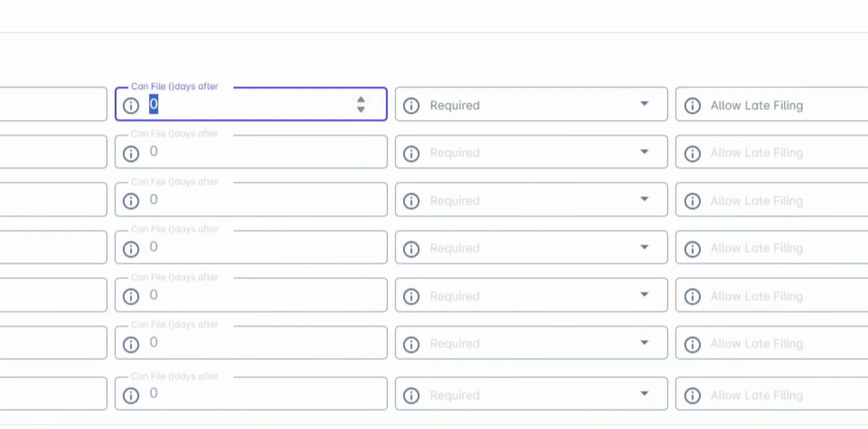Screen dimensions: 868x429
Task: Click info icon in first Can File field
Action: [131, 105]
